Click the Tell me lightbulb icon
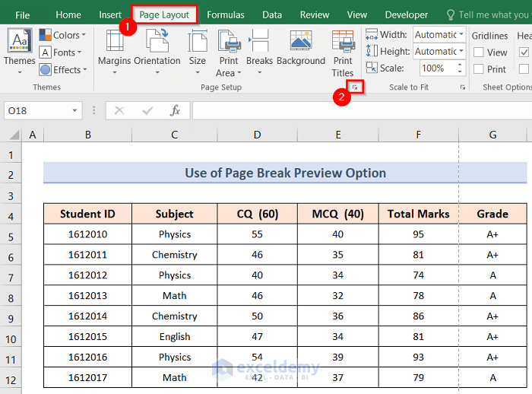532x394 pixels. point(450,14)
